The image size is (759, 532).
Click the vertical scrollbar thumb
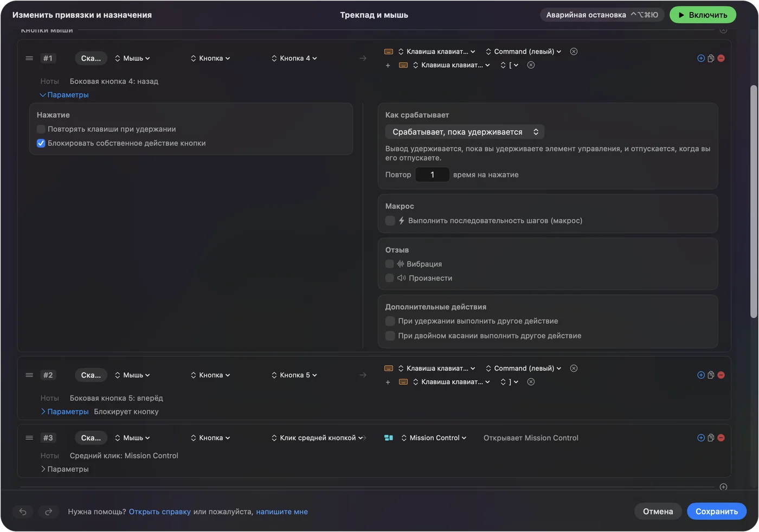[x=753, y=201]
